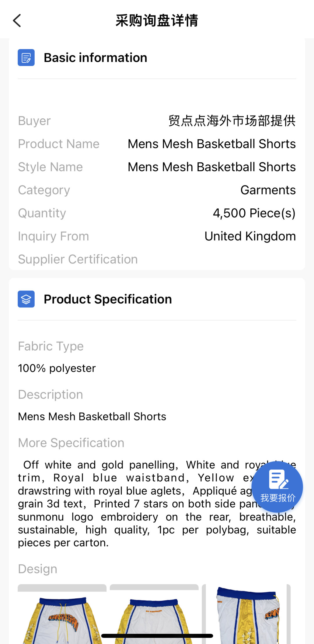Tap the Product Specification heading
The image size is (314, 644).
click(x=108, y=299)
